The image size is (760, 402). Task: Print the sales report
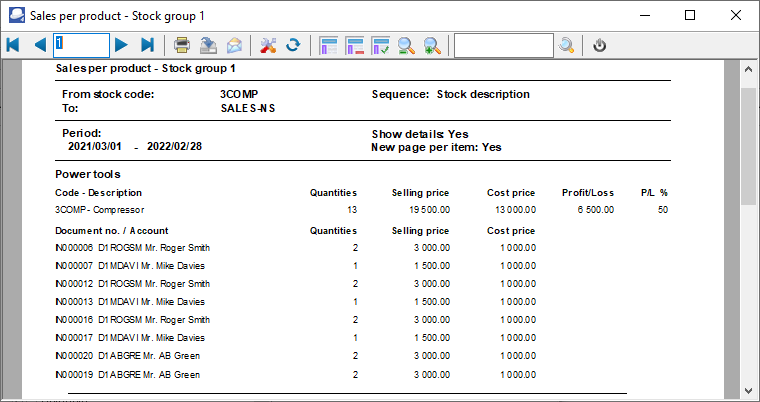(182, 45)
